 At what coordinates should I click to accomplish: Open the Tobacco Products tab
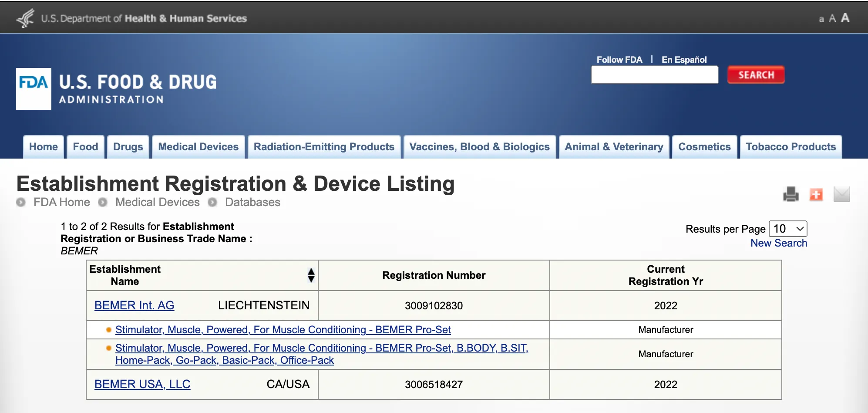[x=791, y=147]
